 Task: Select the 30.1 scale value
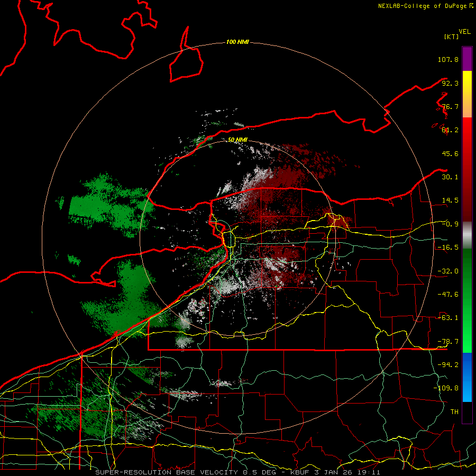point(450,177)
